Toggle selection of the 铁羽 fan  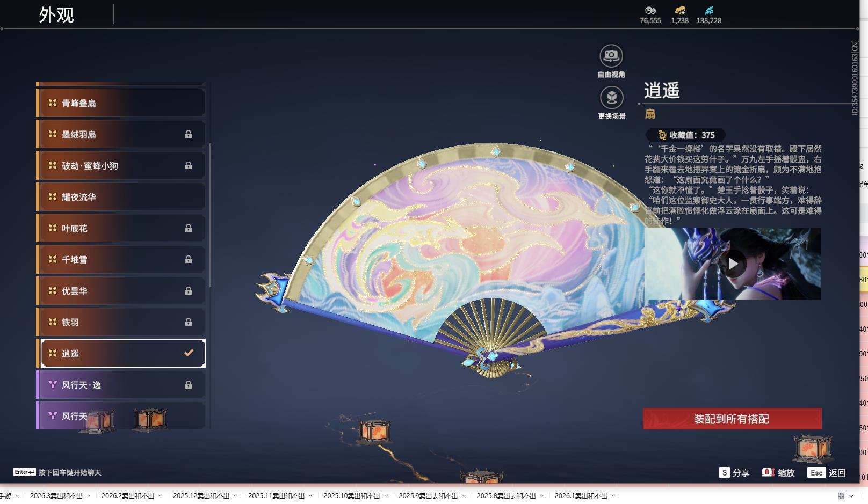point(121,322)
